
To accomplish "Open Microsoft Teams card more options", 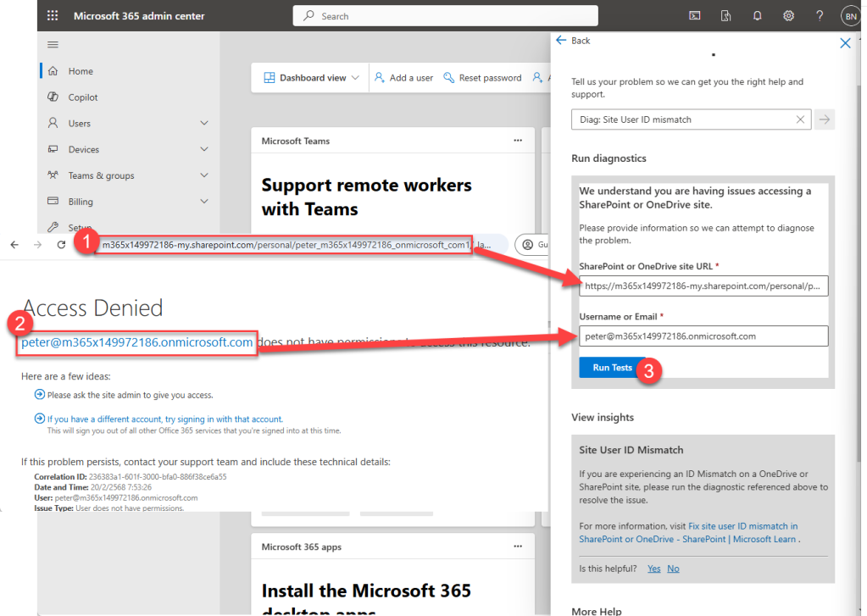I will click(x=518, y=141).
